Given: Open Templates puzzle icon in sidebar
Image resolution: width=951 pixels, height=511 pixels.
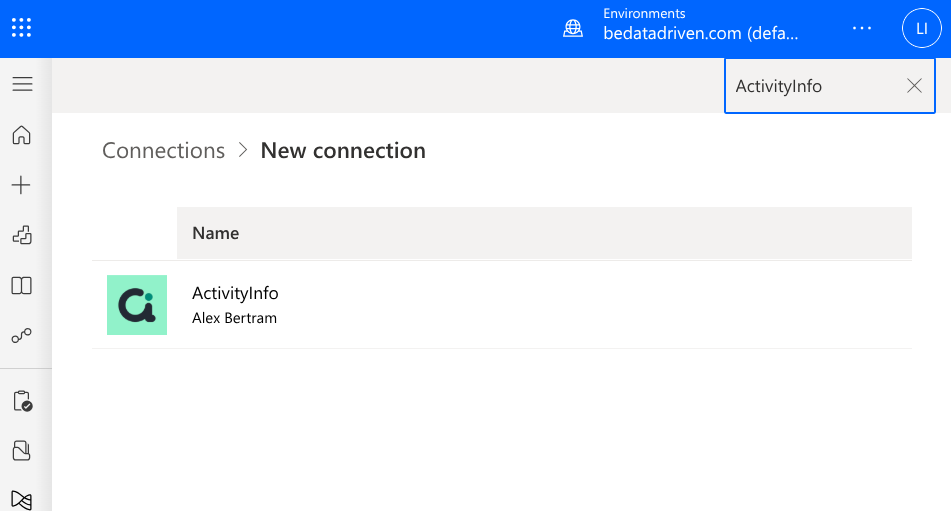Looking at the screenshot, I should (22, 235).
